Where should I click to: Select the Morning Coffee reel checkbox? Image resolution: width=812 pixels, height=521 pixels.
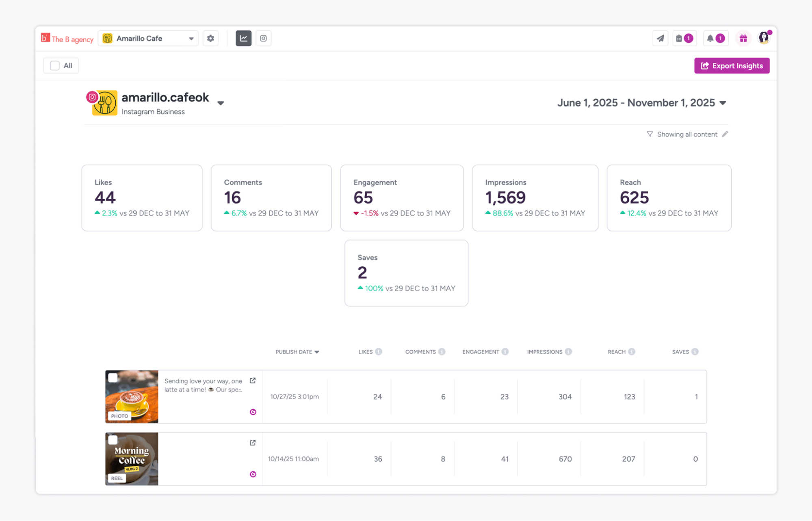coord(113,440)
